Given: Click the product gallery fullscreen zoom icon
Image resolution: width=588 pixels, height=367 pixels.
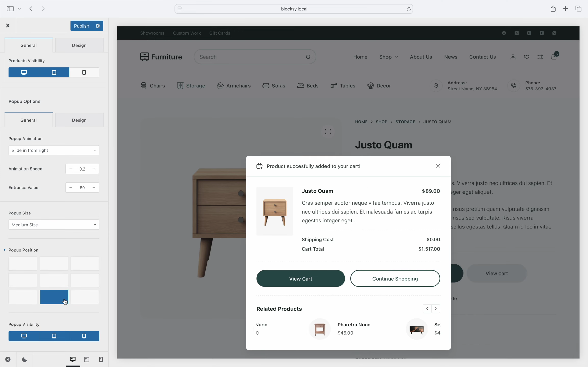Looking at the screenshot, I should coord(328,132).
